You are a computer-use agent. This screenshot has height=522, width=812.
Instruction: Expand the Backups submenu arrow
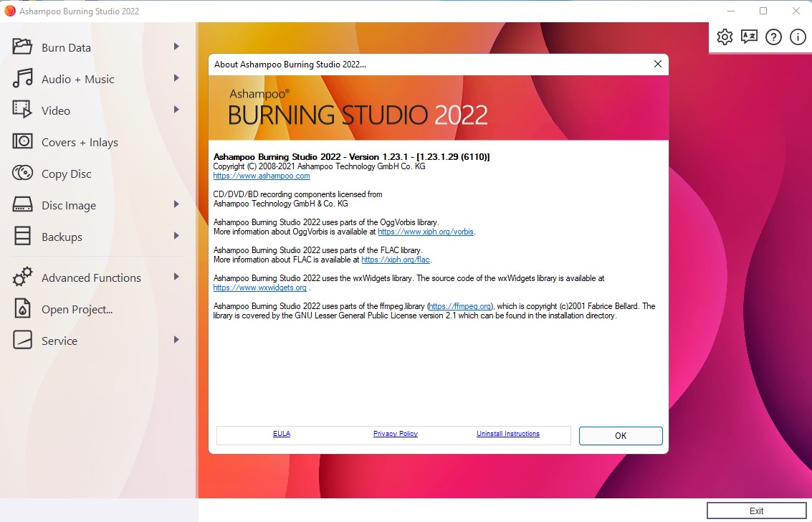[x=176, y=236]
